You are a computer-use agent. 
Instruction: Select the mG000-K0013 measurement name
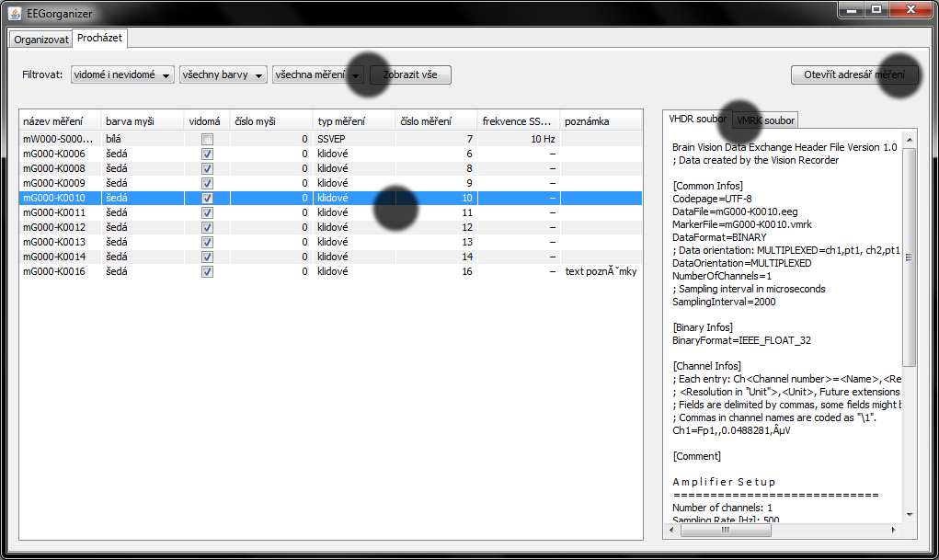(x=54, y=242)
